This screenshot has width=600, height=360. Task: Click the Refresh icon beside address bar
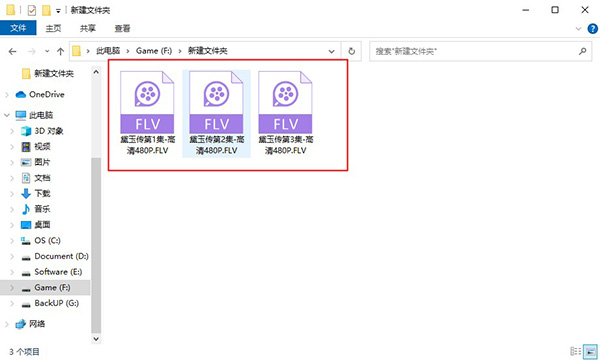click(x=351, y=51)
